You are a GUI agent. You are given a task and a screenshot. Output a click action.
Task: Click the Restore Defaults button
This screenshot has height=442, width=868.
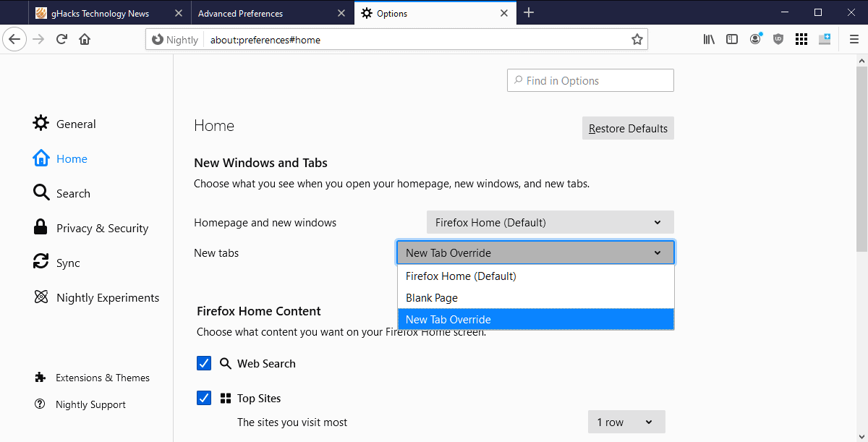[x=628, y=128]
